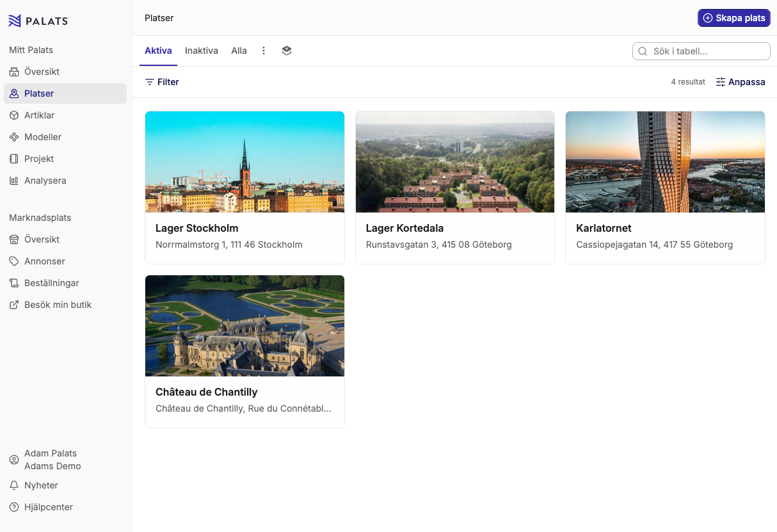Click the Skapa plats button

(x=733, y=18)
